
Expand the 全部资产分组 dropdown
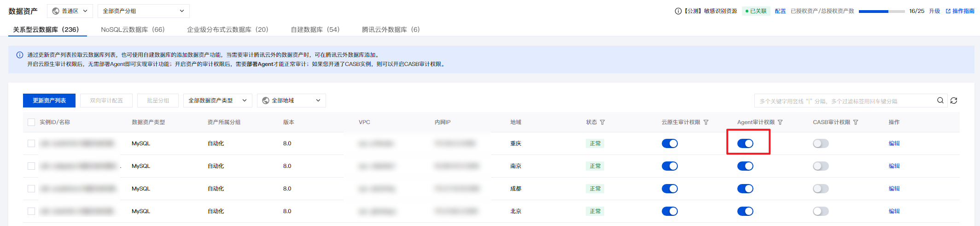tap(143, 11)
